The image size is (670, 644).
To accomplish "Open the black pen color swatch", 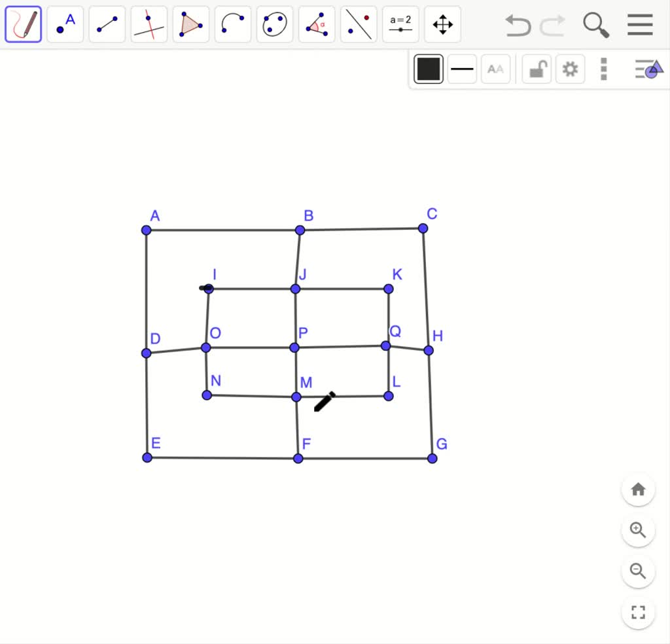I will click(429, 69).
